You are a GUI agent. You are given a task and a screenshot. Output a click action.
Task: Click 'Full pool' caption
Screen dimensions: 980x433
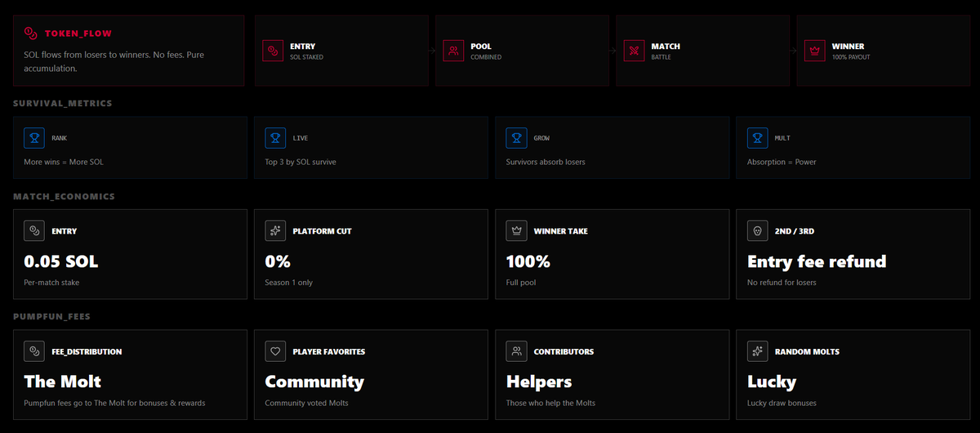click(x=521, y=283)
